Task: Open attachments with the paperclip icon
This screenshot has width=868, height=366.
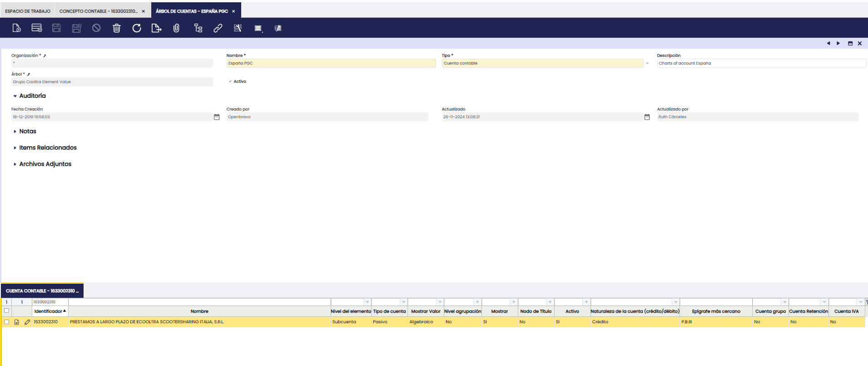Action: point(176,28)
